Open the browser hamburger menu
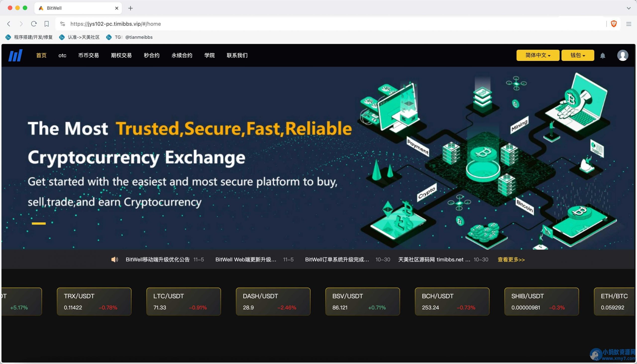The height and width of the screenshot is (364, 637). click(x=629, y=24)
